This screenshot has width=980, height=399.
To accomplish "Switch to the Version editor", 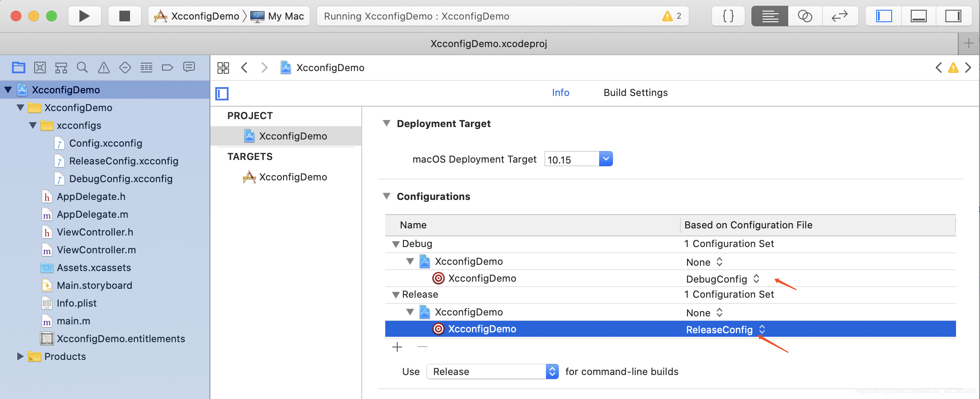I will 840,16.
